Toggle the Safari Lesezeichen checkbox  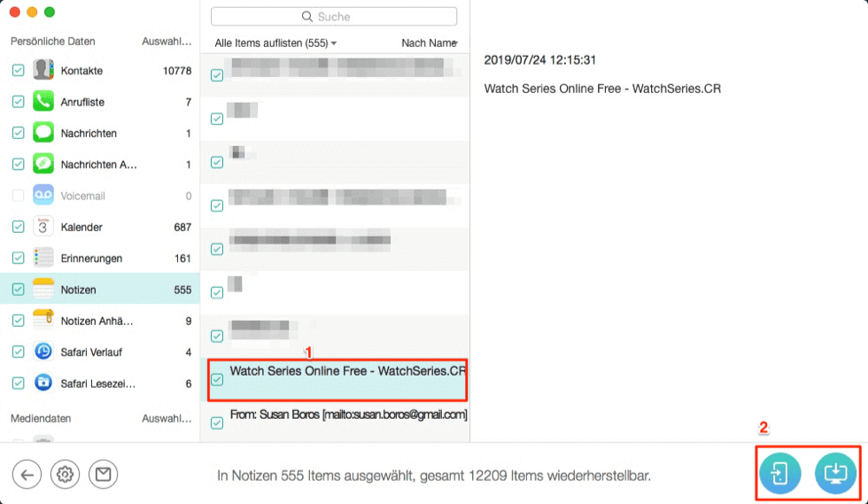tap(19, 384)
